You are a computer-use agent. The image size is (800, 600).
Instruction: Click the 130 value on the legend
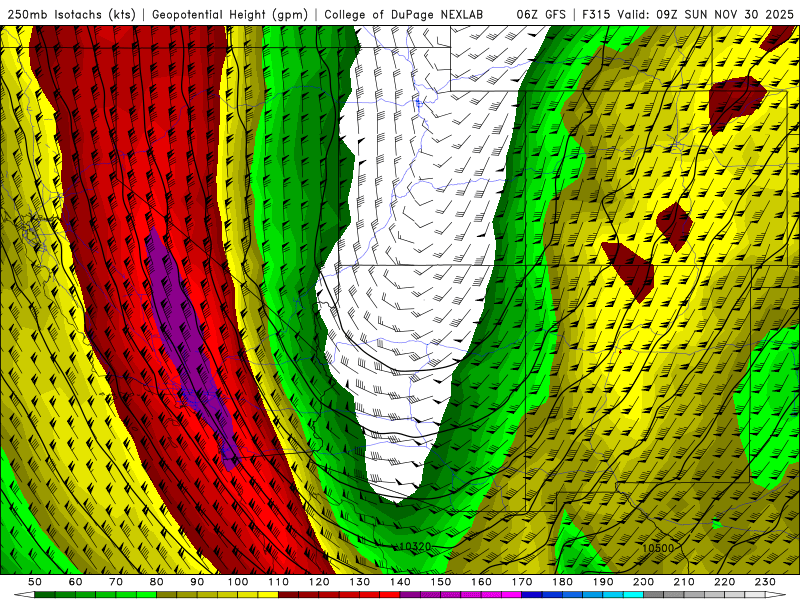click(x=360, y=582)
